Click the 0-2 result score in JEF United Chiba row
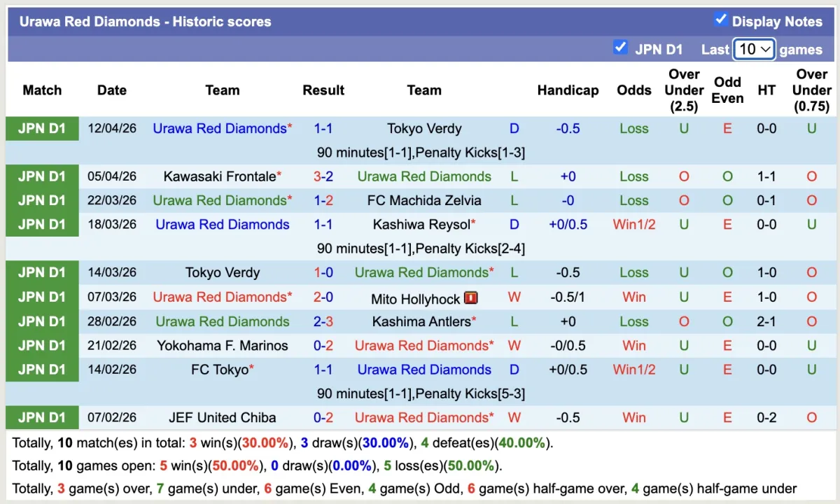This screenshot has width=840, height=504. click(x=323, y=417)
